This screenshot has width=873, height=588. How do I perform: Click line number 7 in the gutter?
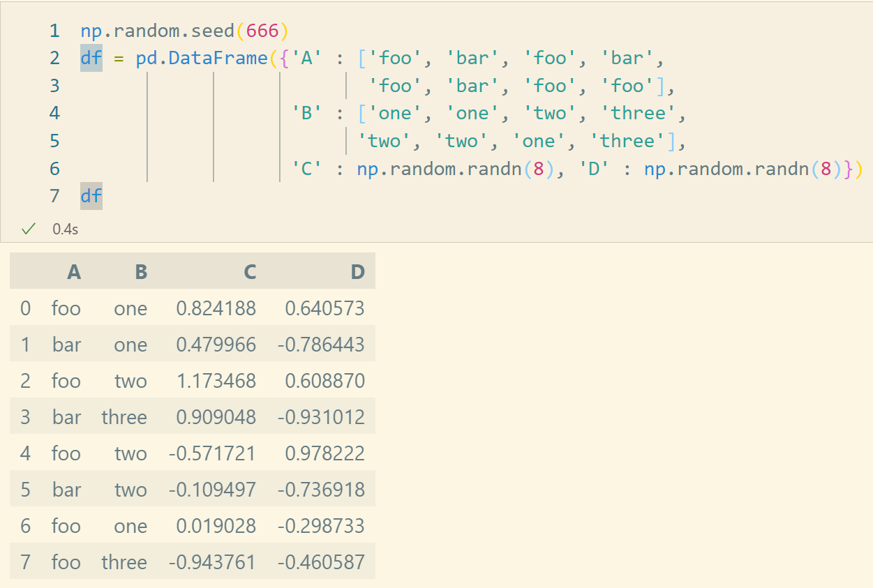pos(54,196)
